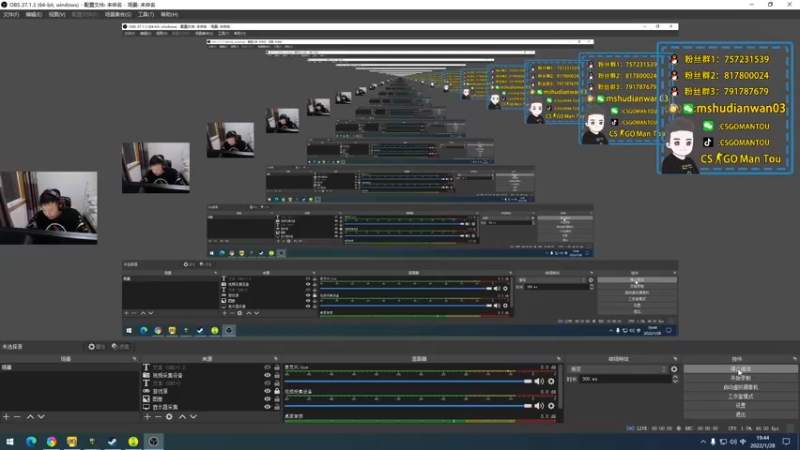Viewport: 800px width, 450px height.
Task: Decrease transition duration with down stepper
Action: point(675,381)
